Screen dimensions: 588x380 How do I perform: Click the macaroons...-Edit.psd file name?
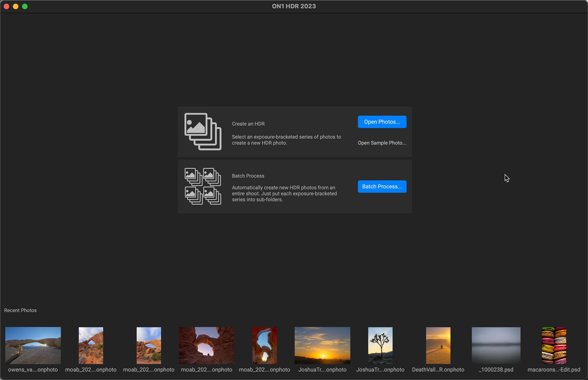[x=554, y=370]
